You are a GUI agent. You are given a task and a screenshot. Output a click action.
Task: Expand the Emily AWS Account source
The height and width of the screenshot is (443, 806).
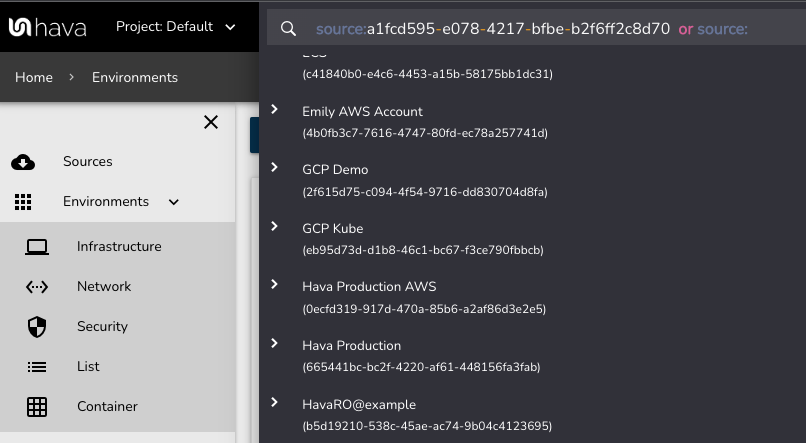coord(274,109)
